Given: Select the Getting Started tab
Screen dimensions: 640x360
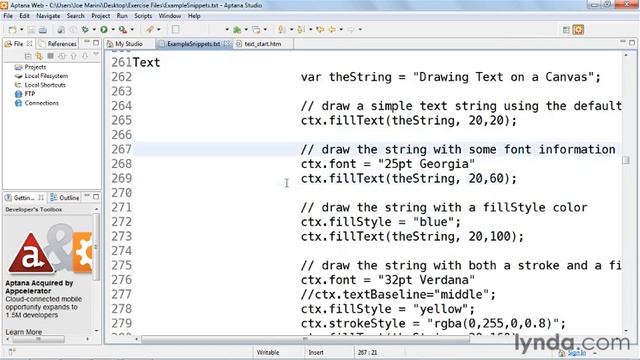Looking at the screenshot, I should [x=24, y=198].
